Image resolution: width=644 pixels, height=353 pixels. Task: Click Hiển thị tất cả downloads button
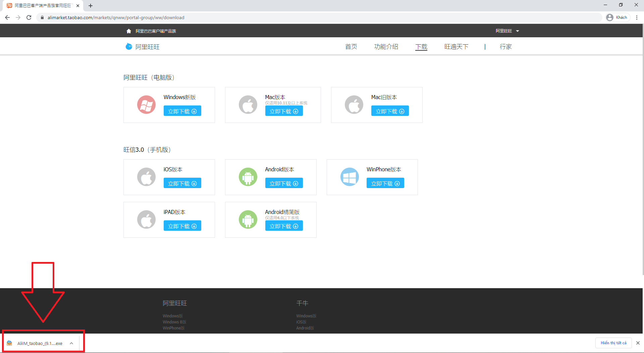click(x=613, y=343)
